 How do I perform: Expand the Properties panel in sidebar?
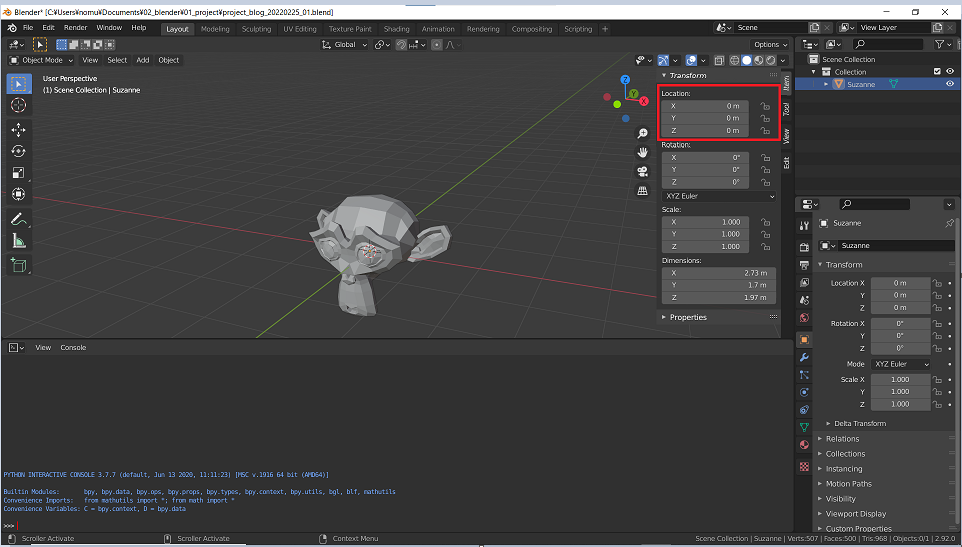(x=688, y=318)
